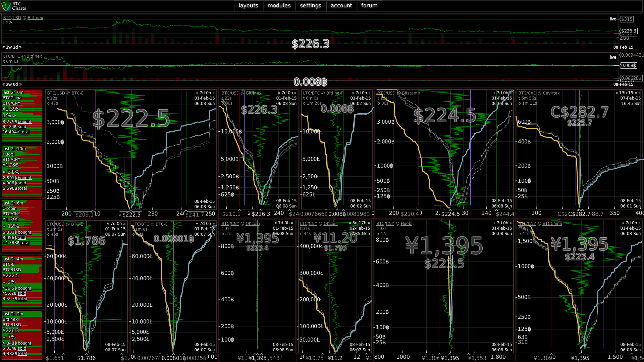Click left arrow of BTC-E BTC/USD 7d 0h span
This screenshot has width=644, height=362.
[197, 93]
